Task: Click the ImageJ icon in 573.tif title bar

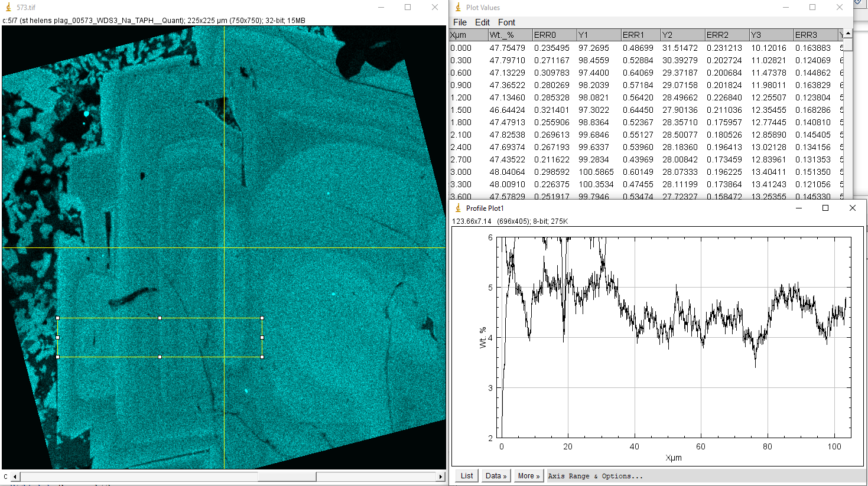Action: (8, 7)
